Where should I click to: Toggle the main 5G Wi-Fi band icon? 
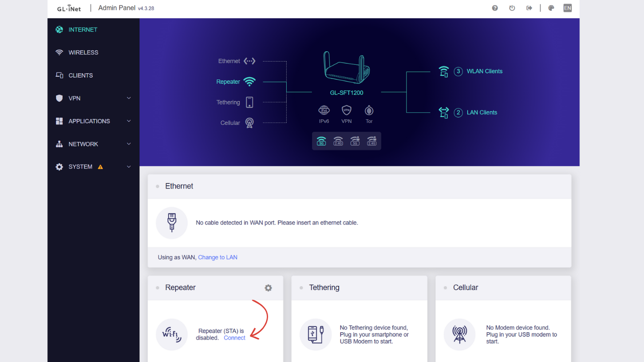pos(321,141)
